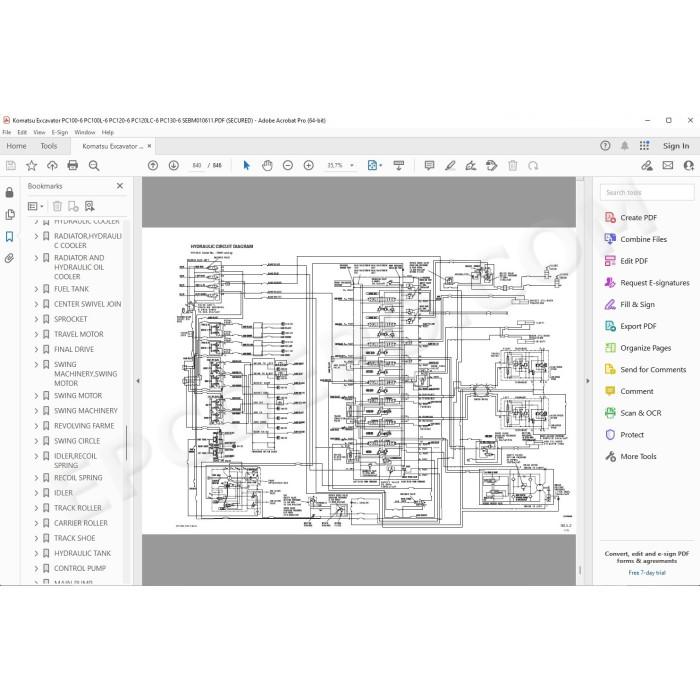
Task: Click the current page number field
Action: (x=197, y=166)
